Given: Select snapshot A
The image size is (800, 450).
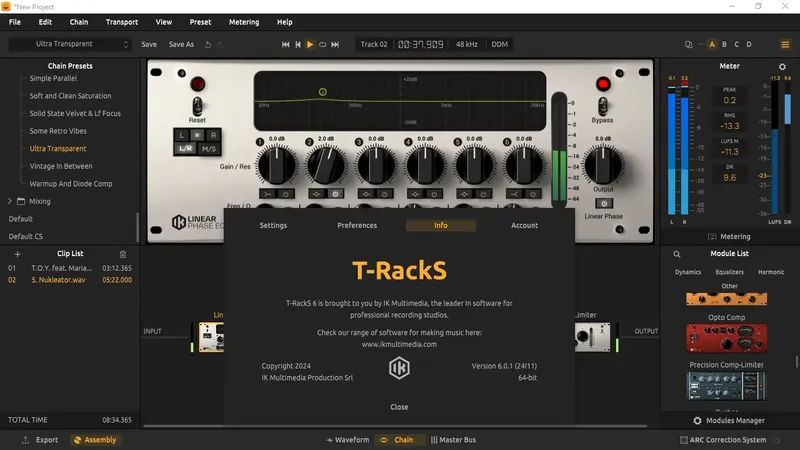Looking at the screenshot, I should pos(712,44).
